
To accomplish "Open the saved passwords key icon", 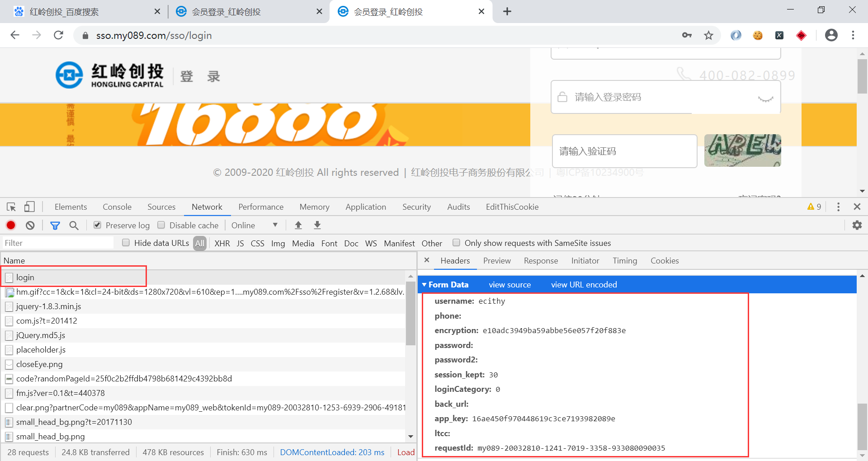I will pos(687,35).
